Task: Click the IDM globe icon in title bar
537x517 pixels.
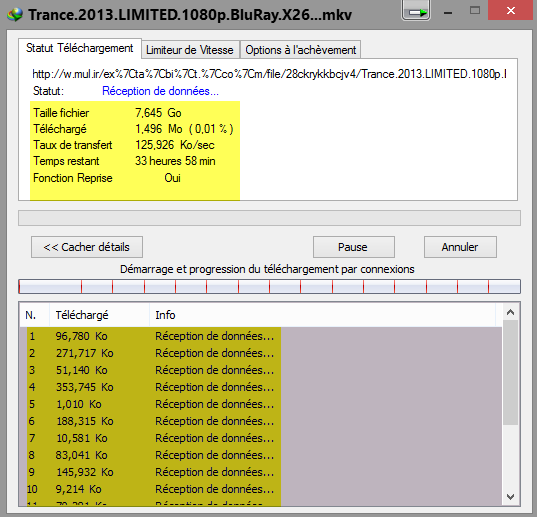Action: pos(15,14)
